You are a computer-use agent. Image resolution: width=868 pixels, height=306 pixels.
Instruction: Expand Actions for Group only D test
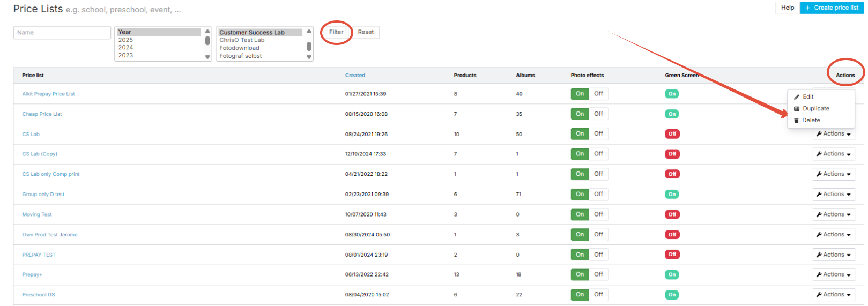pyautogui.click(x=834, y=195)
